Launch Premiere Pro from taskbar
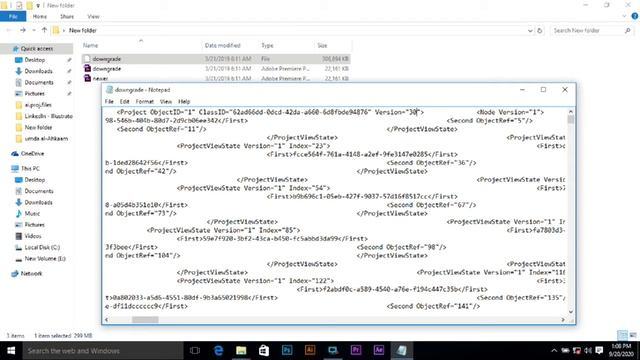This screenshot has height=360, width=640. (356, 351)
